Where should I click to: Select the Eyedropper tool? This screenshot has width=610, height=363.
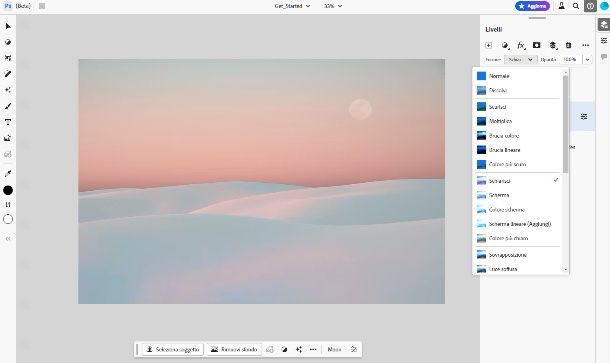pyautogui.click(x=8, y=174)
